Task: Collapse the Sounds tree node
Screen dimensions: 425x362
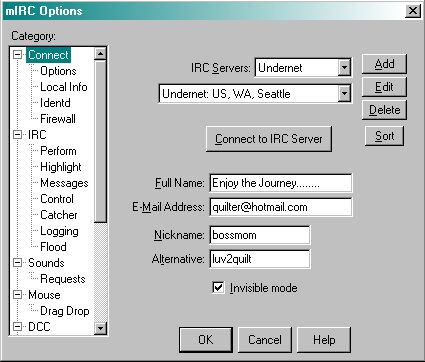Action: point(17,263)
